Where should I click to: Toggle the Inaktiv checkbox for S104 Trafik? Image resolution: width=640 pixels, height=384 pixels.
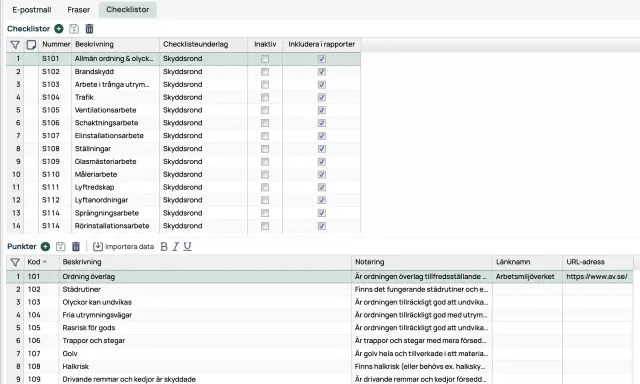click(265, 98)
